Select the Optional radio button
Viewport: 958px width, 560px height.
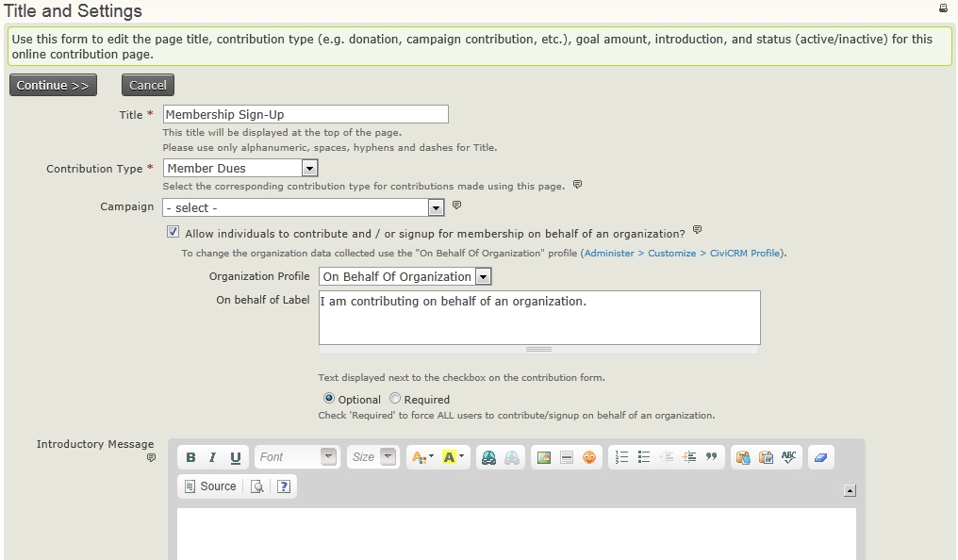[329, 399]
